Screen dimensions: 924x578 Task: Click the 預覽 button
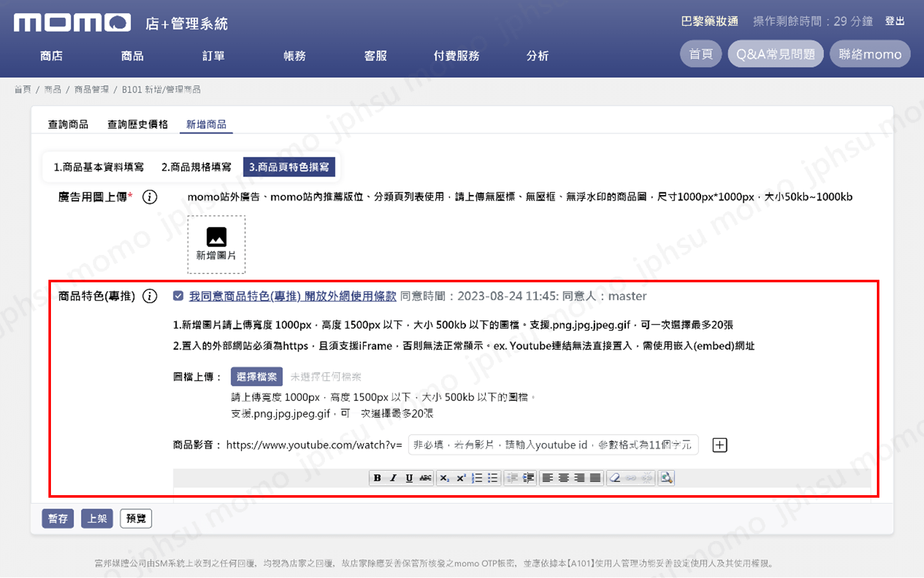pyautogui.click(x=136, y=519)
